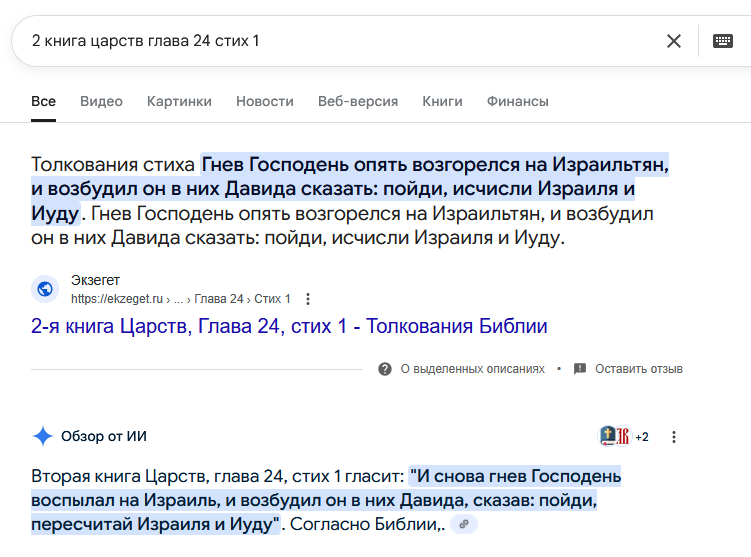
Task: Open three-dot menu of Обзор от ИИ
Action: (673, 437)
